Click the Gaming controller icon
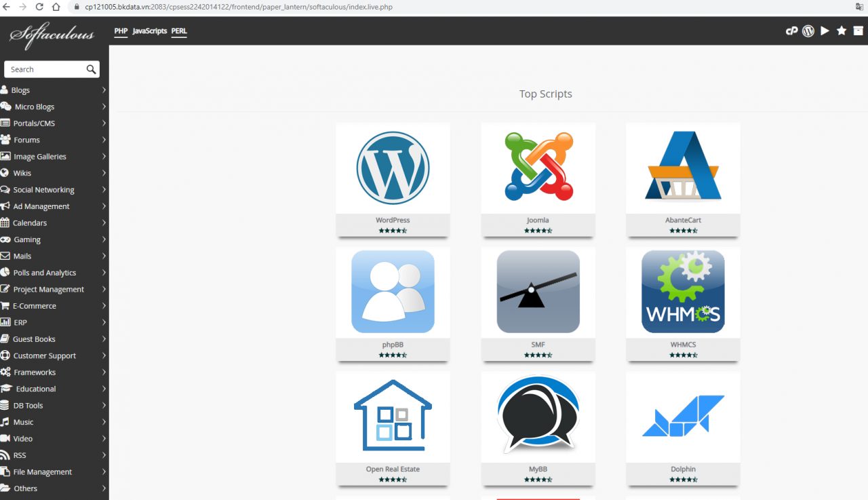 pos(5,239)
